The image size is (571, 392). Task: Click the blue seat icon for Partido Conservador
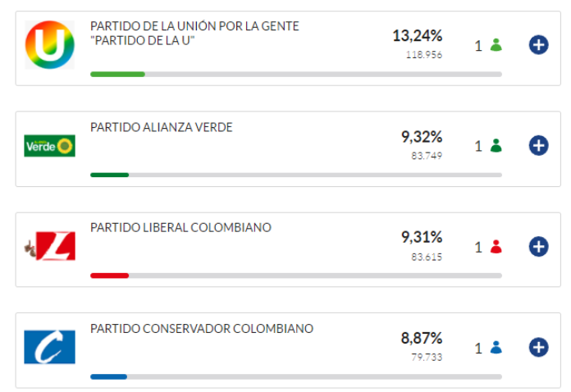(x=496, y=347)
